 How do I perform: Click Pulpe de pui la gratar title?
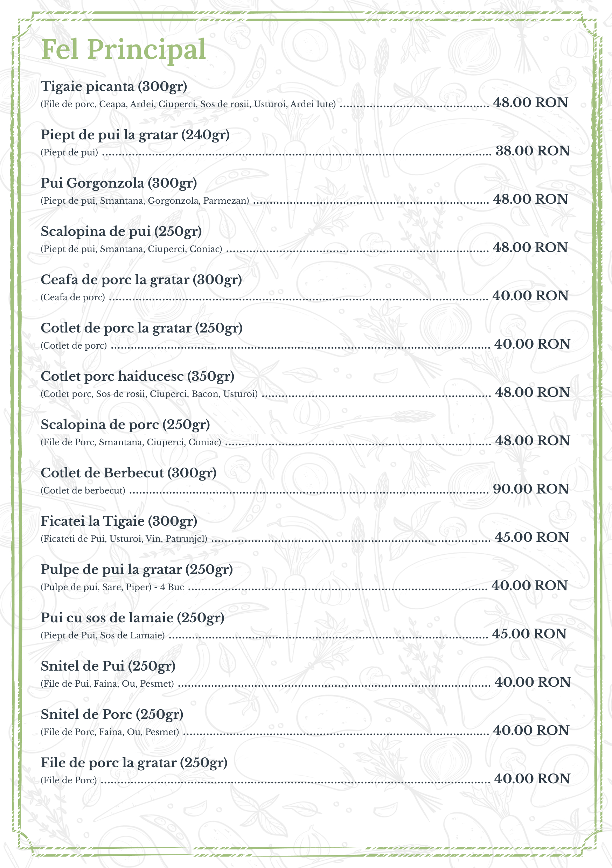(137, 569)
